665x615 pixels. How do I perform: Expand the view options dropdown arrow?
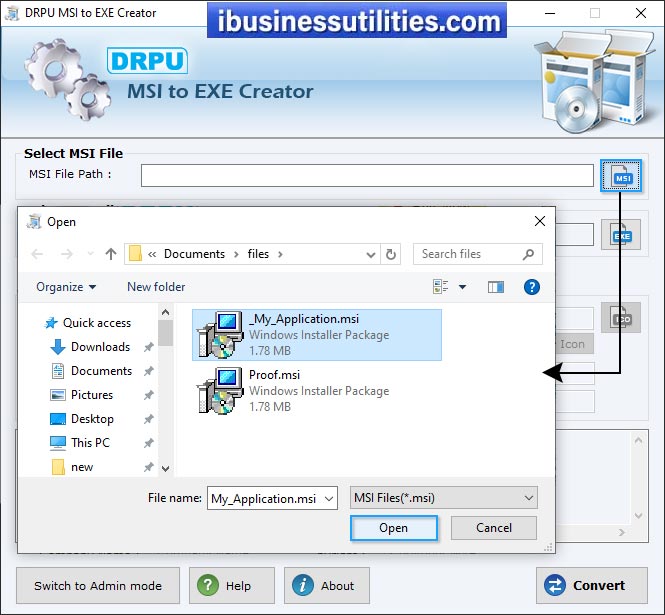click(x=462, y=287)
